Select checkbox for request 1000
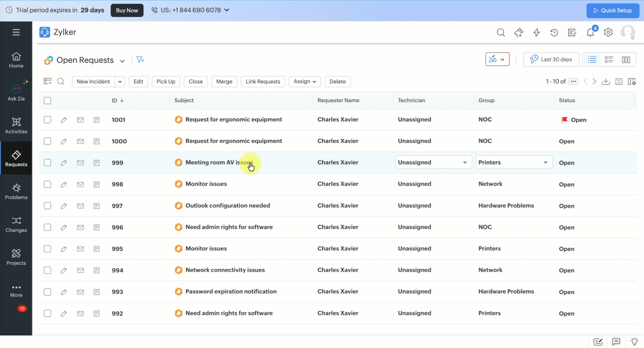Screen dimensions: 644x348 click(x=47, y=141)
